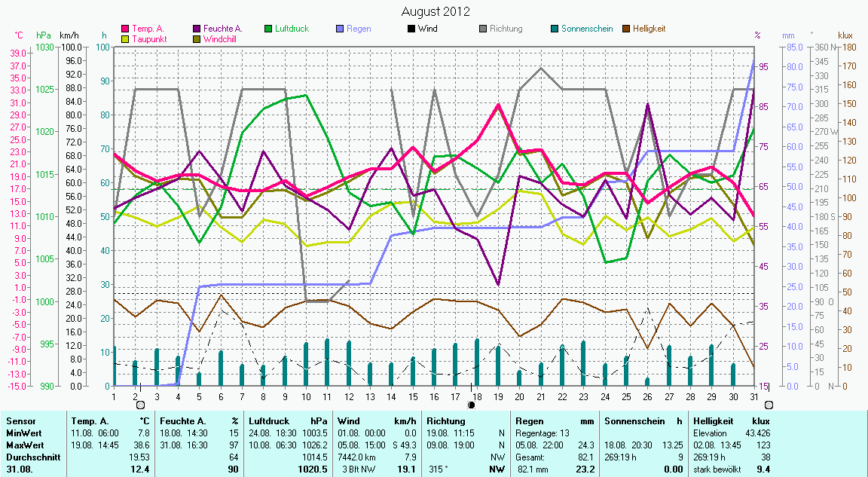Click the gray Richtung legend swatch
868x477 pixels.
[x=483, y=29]
